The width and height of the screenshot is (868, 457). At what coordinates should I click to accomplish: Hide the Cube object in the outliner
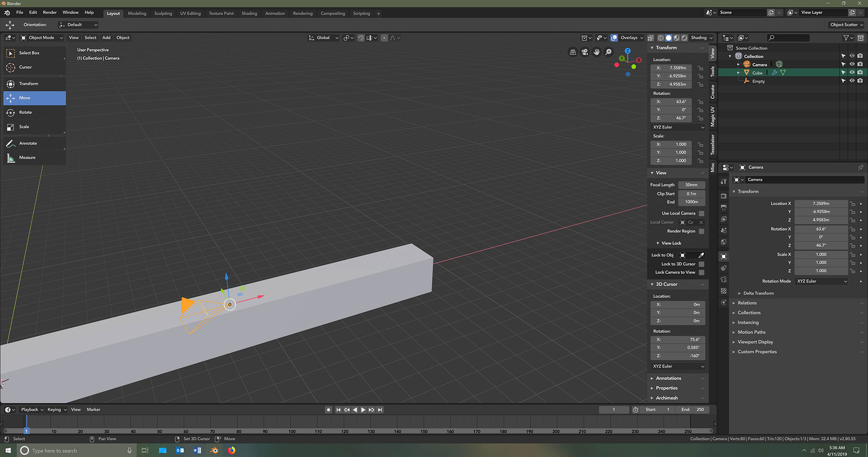(x=851, y=72)
